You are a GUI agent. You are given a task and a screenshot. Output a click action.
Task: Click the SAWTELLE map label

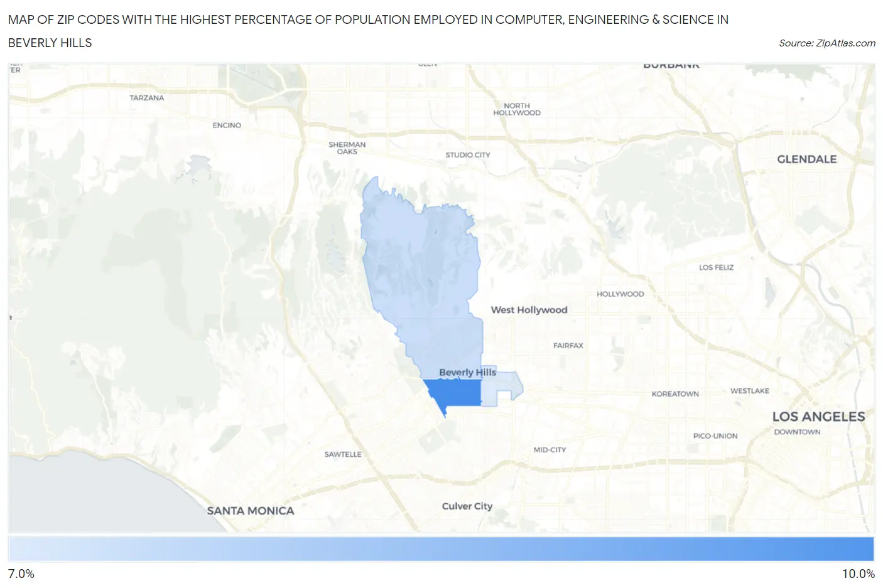(x=343, y=454)
